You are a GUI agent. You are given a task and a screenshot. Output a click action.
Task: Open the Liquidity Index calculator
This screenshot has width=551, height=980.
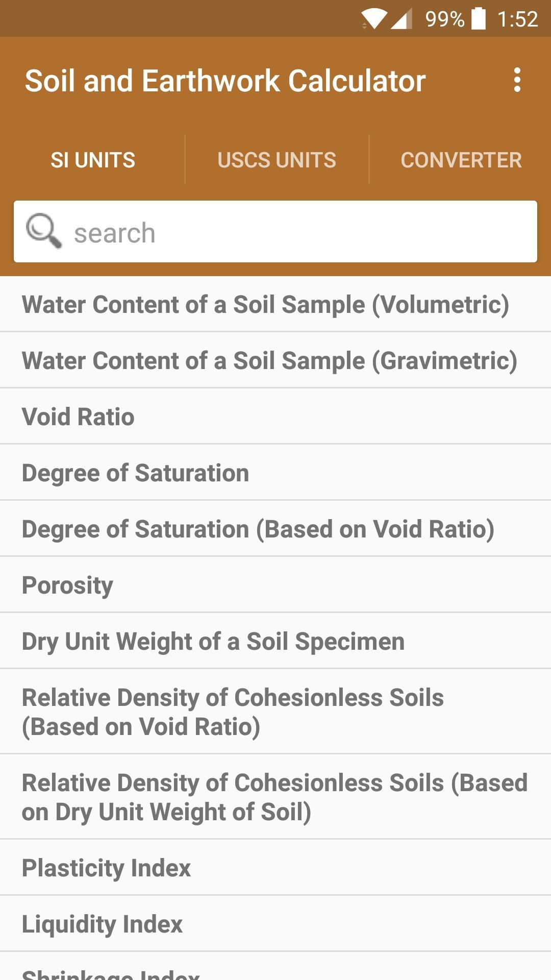(x=275, y=924)
